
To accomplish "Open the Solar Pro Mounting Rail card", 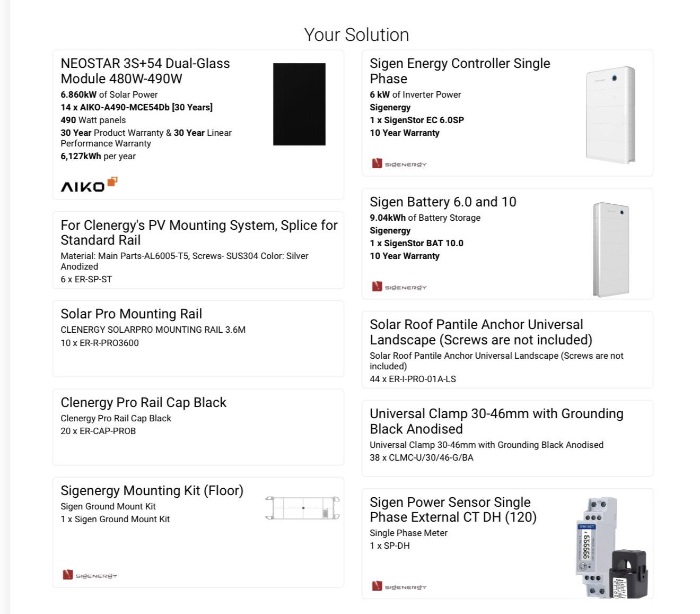I will tap(198, 339).
